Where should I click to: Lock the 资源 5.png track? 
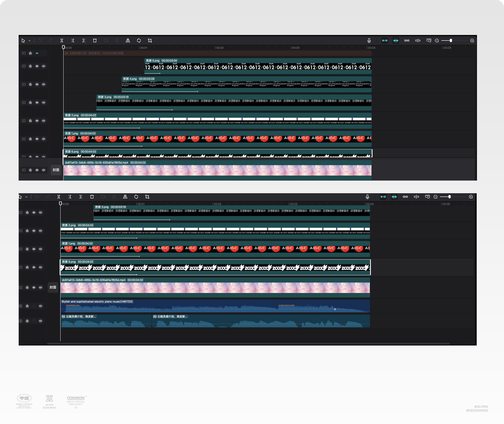(x=30, y=66)
